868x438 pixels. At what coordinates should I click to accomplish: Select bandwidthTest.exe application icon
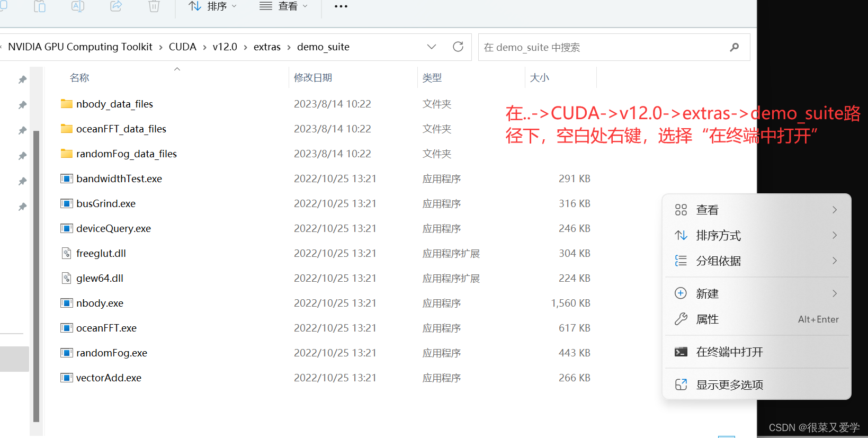coord(67,178)
